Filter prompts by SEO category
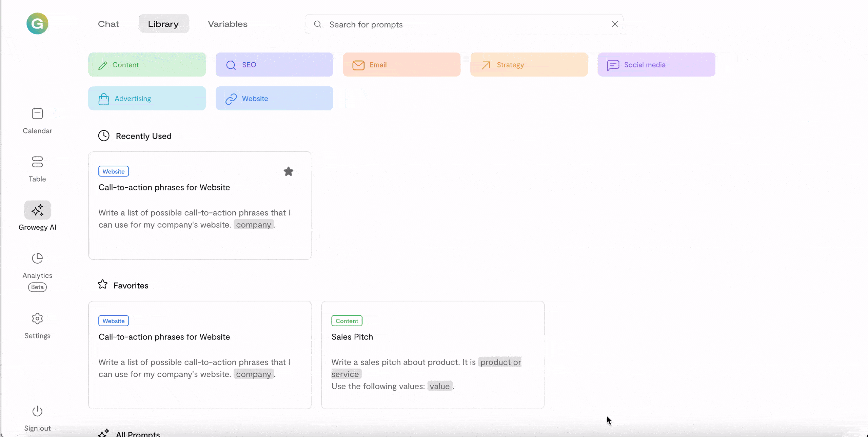The width and height of the screenshot is (868, 437). pos(274,65)
